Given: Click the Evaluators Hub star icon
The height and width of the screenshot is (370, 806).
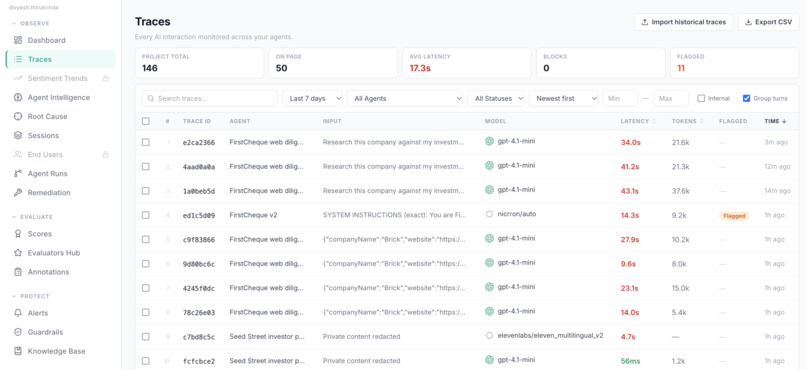Looking at the screenshot, I should click(x=18, y=253).
